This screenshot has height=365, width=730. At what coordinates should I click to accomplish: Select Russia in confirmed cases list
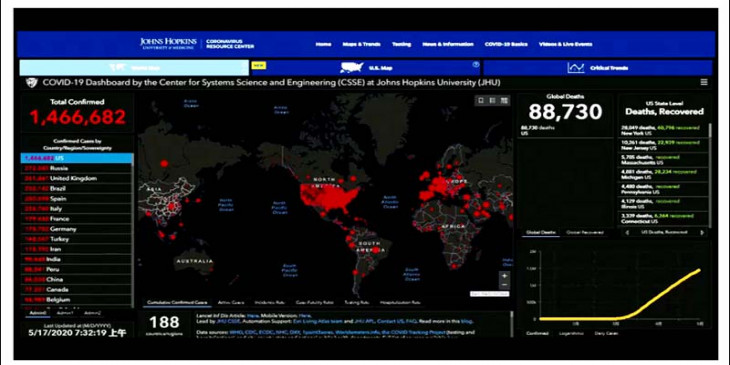coord(76,168)
